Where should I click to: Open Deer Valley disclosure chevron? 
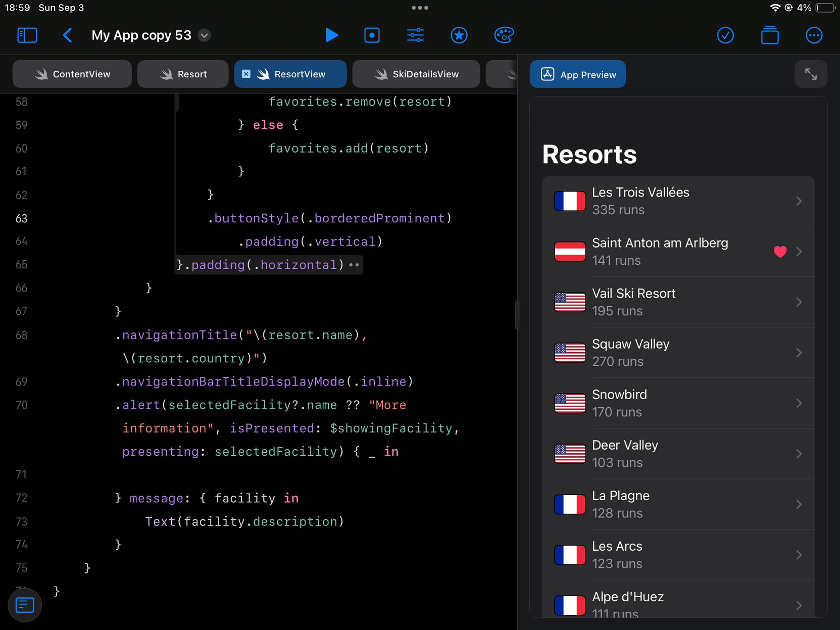[799, 454]
